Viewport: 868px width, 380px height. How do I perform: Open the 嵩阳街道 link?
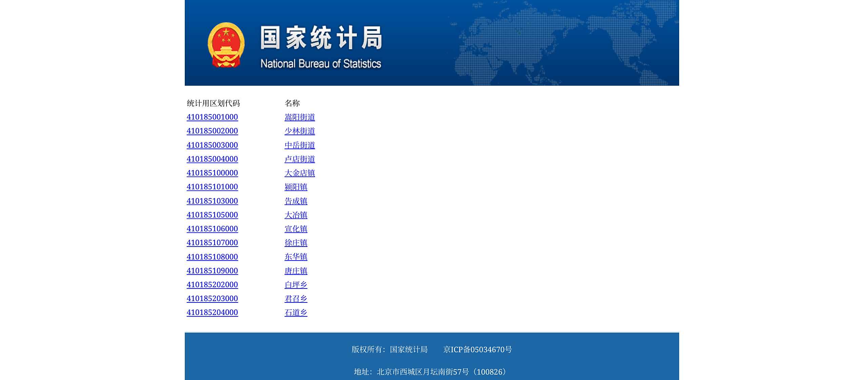[300, 117]
